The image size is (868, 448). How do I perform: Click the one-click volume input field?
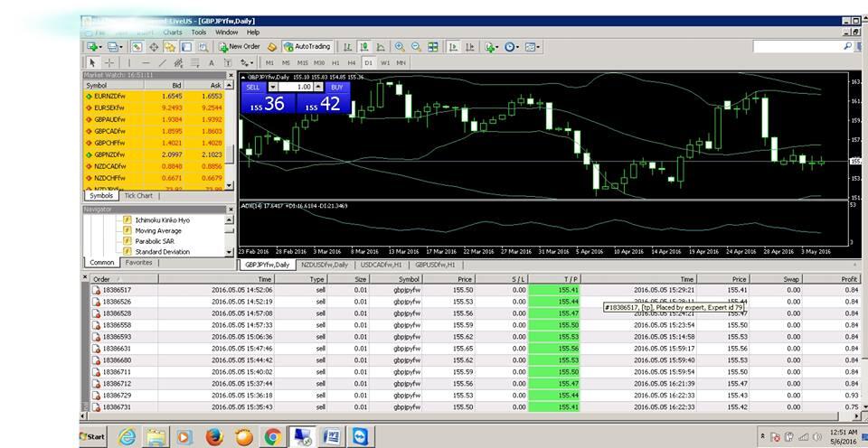click(x=296, y=87)
